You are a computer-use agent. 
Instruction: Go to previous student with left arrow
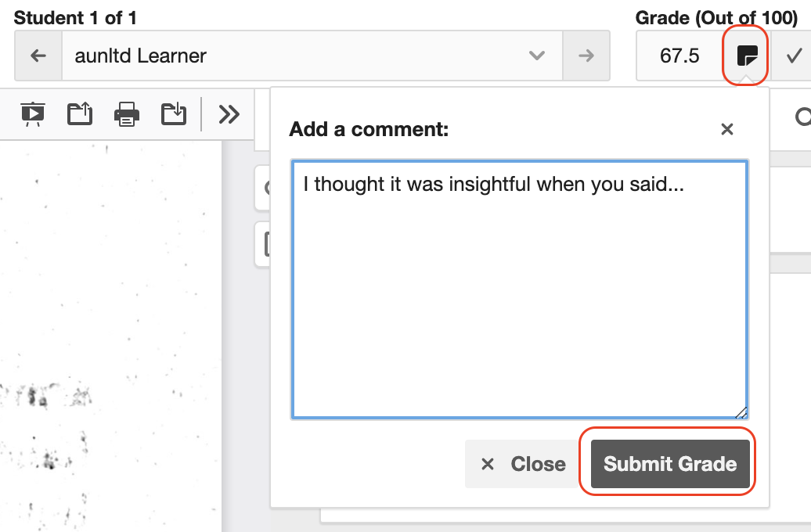pyautogui.click(x=38, y=56)
